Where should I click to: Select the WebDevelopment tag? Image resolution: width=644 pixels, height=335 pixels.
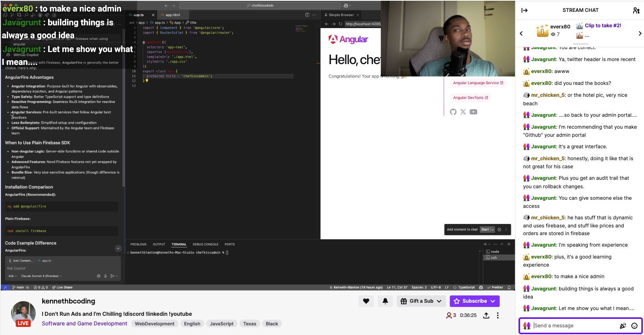coord(155,324)
